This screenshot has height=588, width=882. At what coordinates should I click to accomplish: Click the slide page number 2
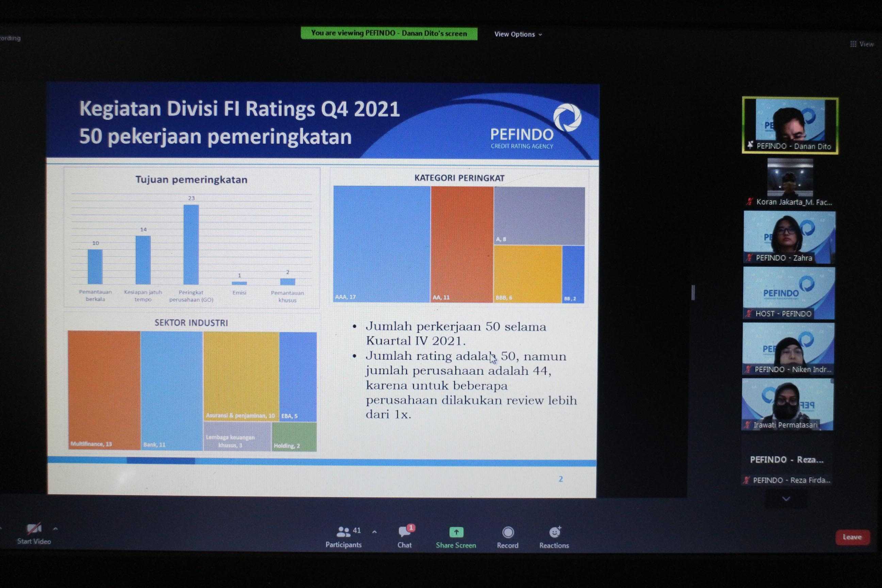(x=561, y=479)
